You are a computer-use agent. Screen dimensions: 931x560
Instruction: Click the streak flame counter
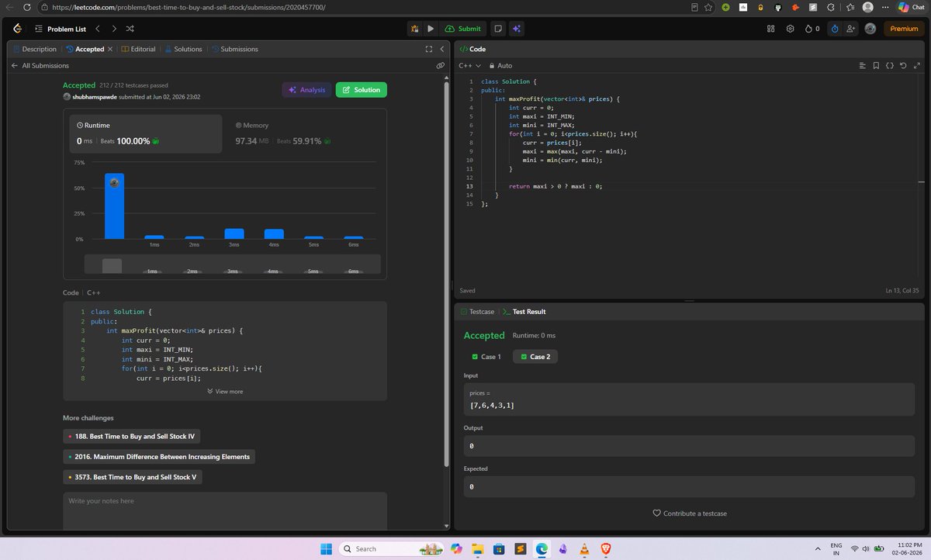(812, 29)
